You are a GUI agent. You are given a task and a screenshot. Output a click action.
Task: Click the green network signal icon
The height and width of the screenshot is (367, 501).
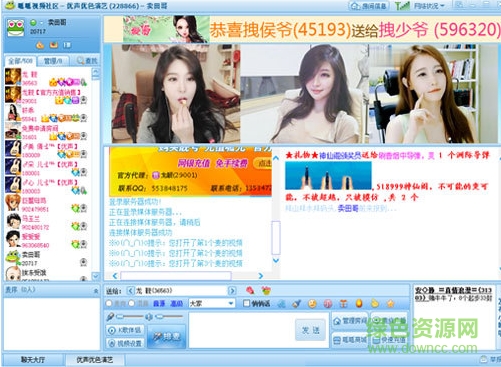[x=402, y=6]
